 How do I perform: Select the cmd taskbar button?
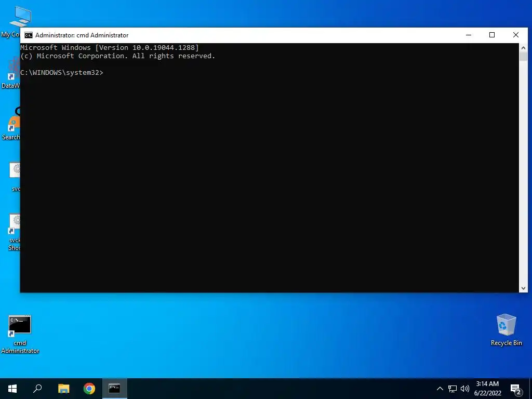coord(115,389)
